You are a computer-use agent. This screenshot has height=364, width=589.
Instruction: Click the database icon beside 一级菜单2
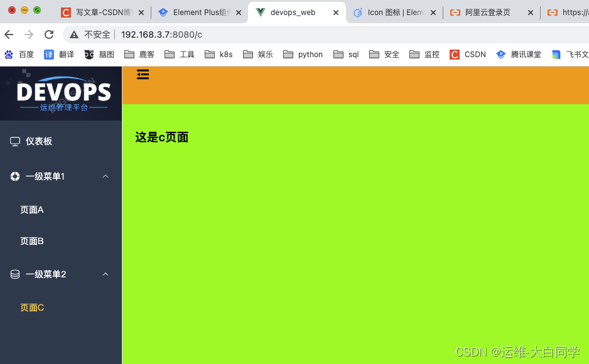pyautogui.click(x=14, y=274)
